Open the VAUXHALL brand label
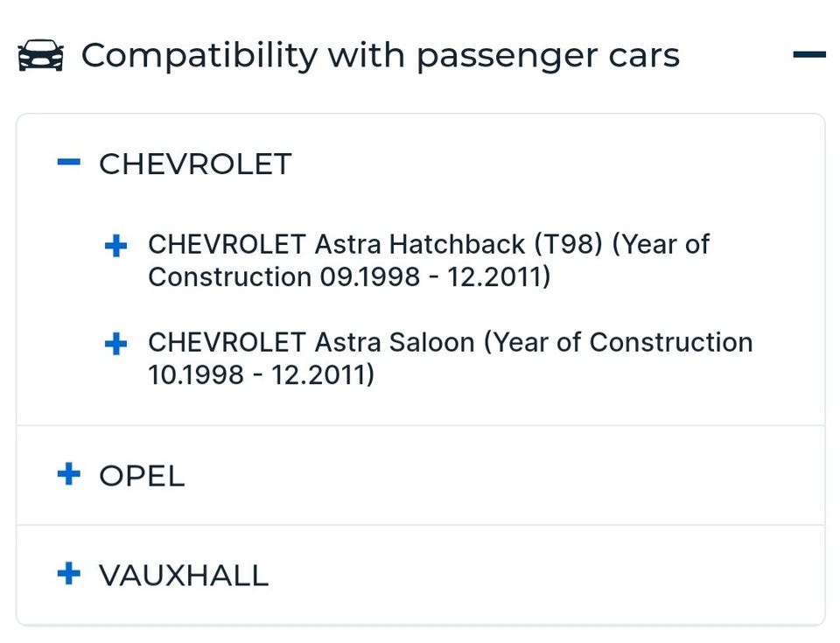This screenshot has height=643, width=840. (183, 575)
